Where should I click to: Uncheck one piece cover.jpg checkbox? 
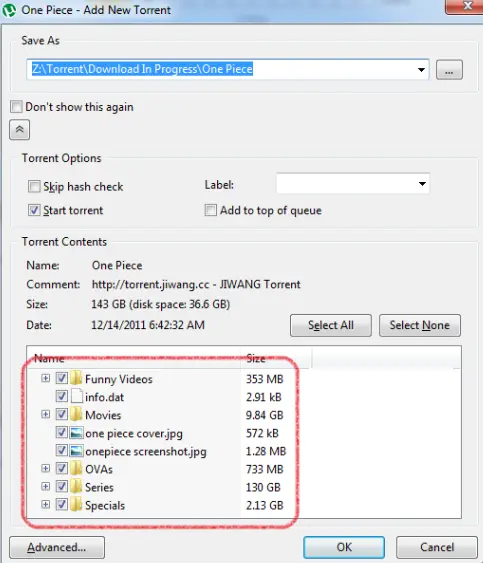click(62, 432)
